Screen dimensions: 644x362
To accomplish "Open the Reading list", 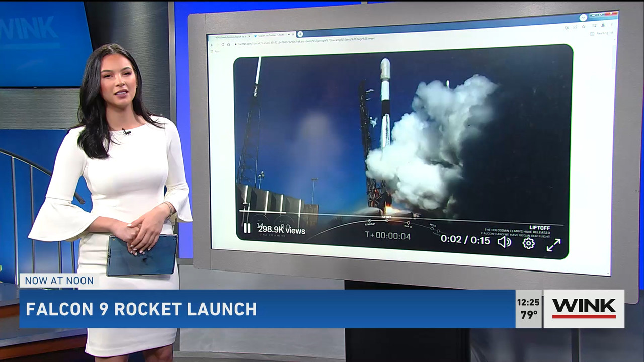I will [602, 33].
